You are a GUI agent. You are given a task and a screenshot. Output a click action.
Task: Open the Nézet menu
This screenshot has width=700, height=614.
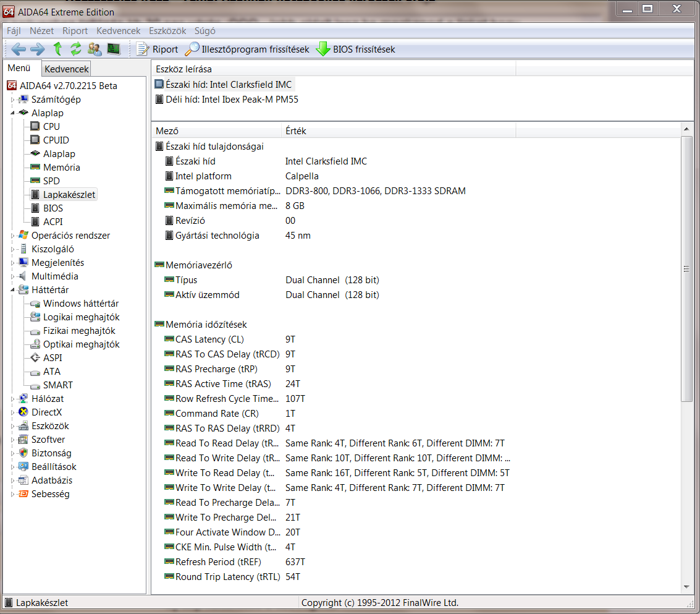[x=41, y=31]
